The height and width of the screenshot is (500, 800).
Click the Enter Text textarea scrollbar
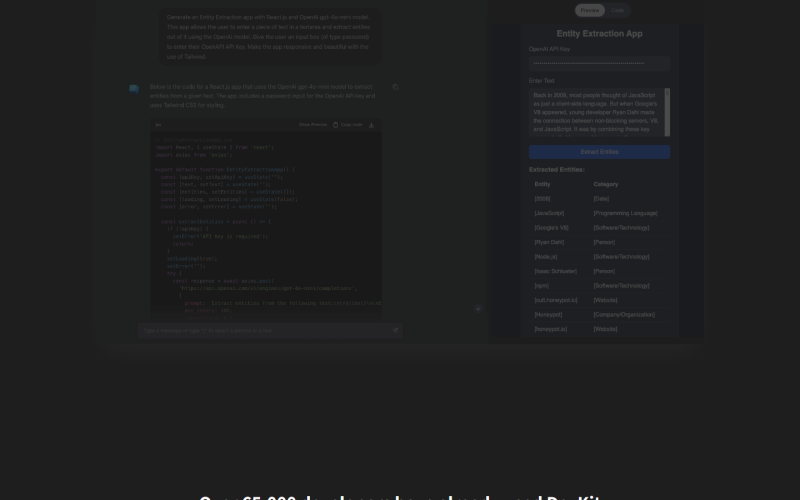click(x=667, y=112)
